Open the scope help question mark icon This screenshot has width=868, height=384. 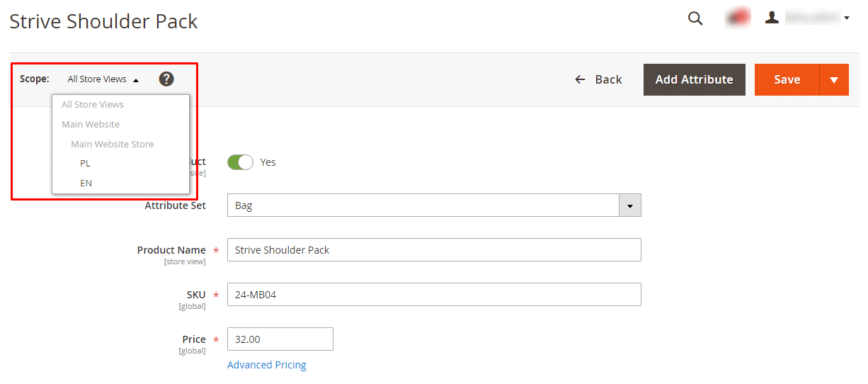pos(166,79)
